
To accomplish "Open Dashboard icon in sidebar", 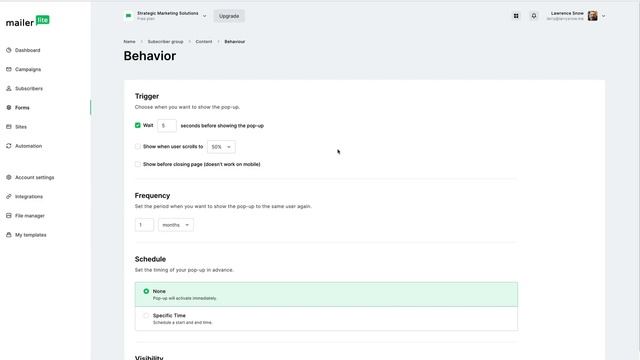I will pyautogui.click(x=9, y=50).
